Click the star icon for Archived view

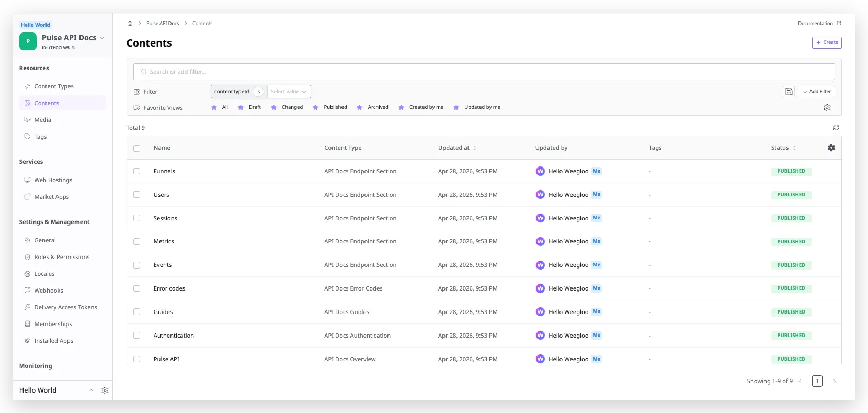tap(359, 107)
